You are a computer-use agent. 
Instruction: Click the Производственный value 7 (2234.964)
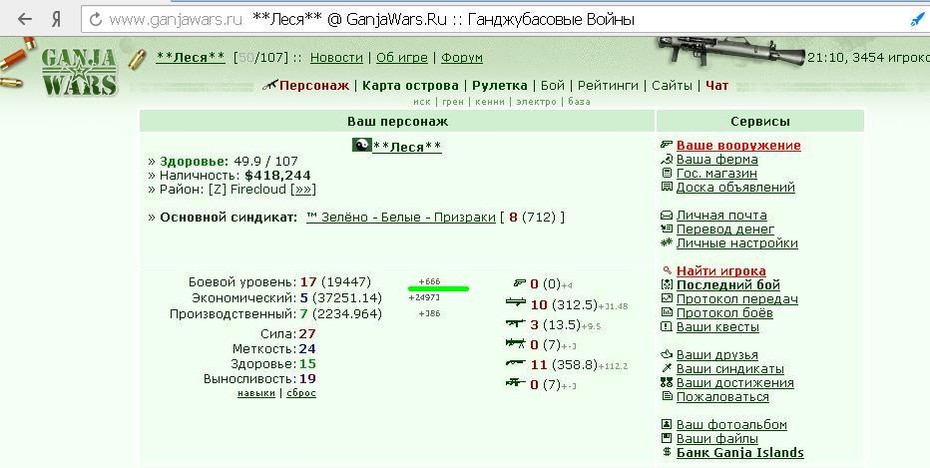pos(341,313)
